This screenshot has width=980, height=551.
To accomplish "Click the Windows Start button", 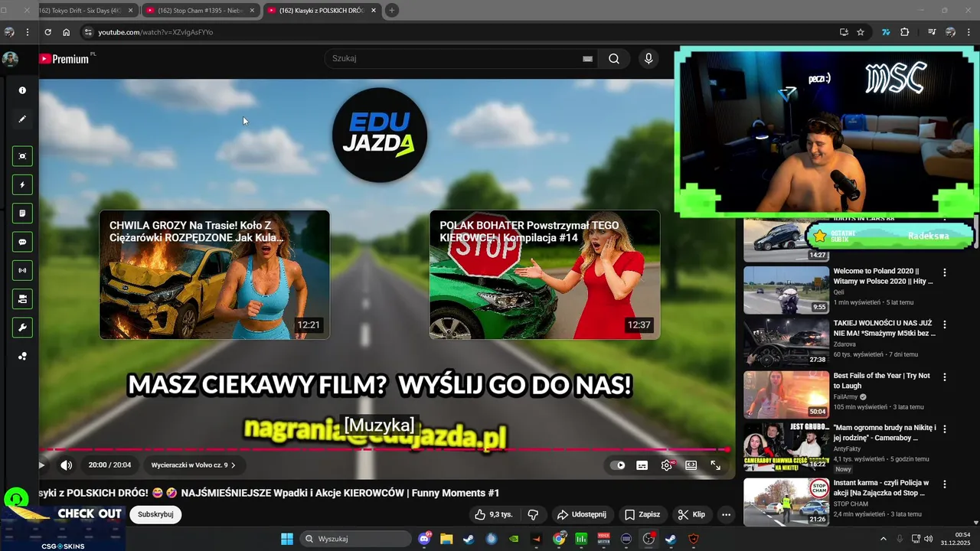I will tap(287, 539).
